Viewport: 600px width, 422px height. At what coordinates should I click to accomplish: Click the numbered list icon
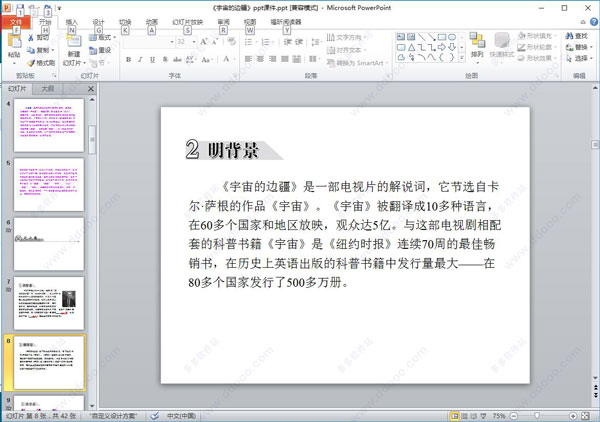(267, 42)
